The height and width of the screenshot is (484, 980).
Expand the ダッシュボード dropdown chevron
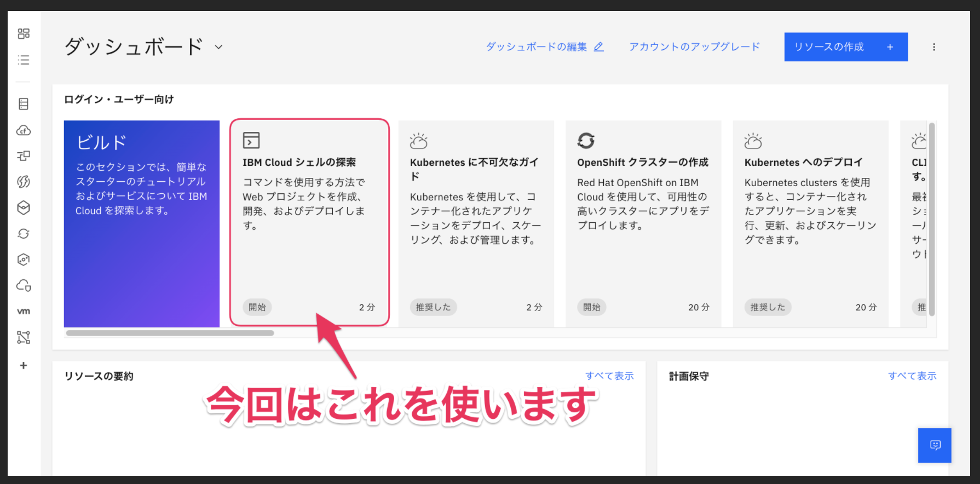click(x=218, y=47)
